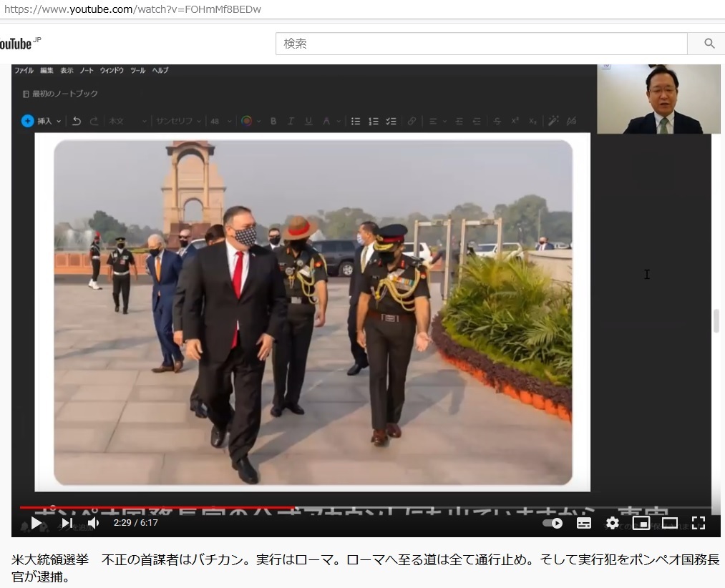Click the remove formatting icon
This screenshot has height=588, width=725.
point(572,121)
